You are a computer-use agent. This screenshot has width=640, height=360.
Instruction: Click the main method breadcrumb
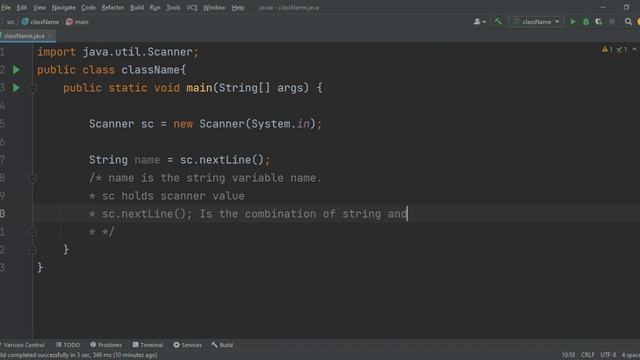(x=78, y=22)
